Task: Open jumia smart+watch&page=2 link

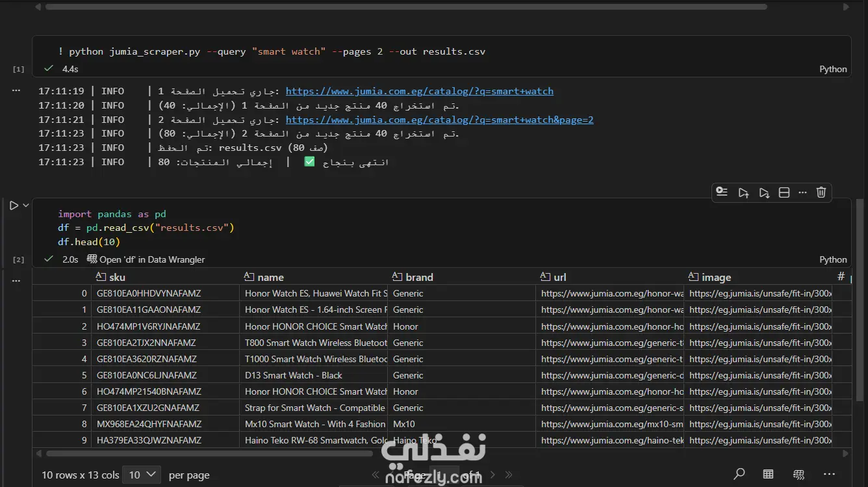Action: click(439, 120)
